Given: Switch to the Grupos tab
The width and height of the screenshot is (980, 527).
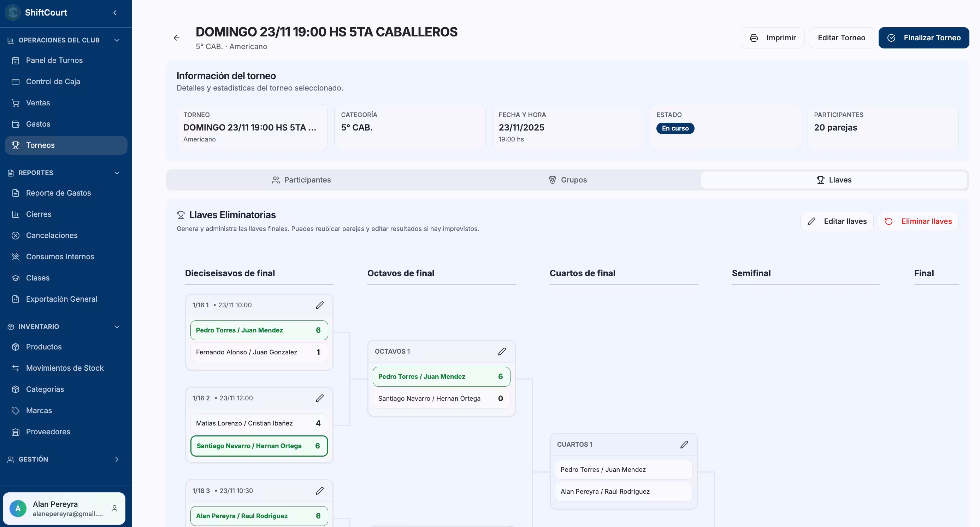Looking at the screenshot, I should (x=567, y=180).
